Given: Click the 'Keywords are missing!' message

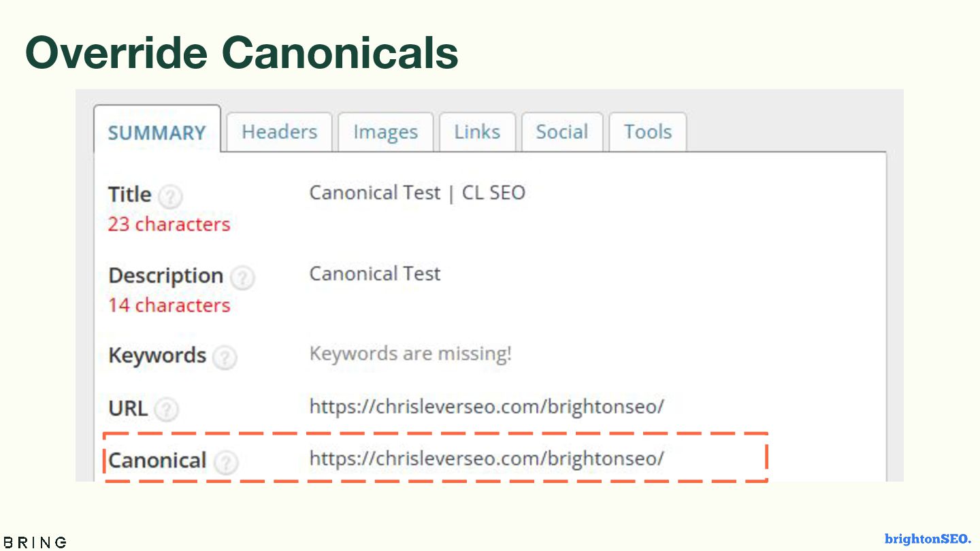Looking at the screenshot, I should click(410, 354).
